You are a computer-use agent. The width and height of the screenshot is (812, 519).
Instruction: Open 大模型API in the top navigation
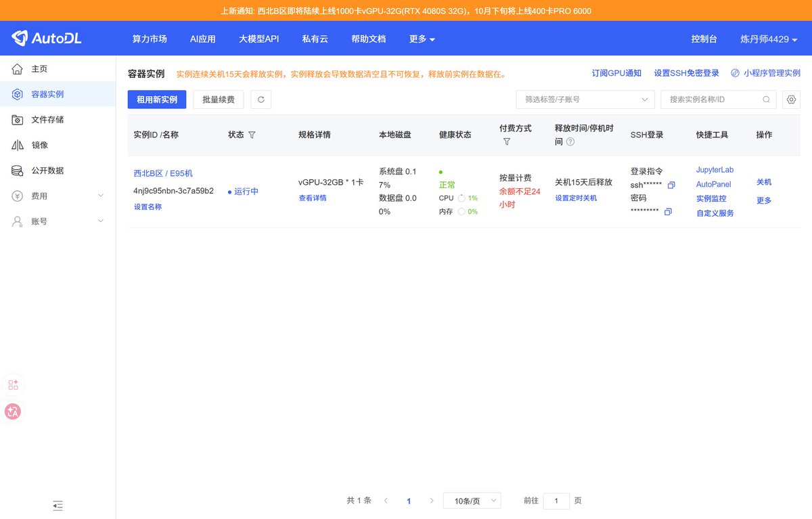[x=259, y=39]
